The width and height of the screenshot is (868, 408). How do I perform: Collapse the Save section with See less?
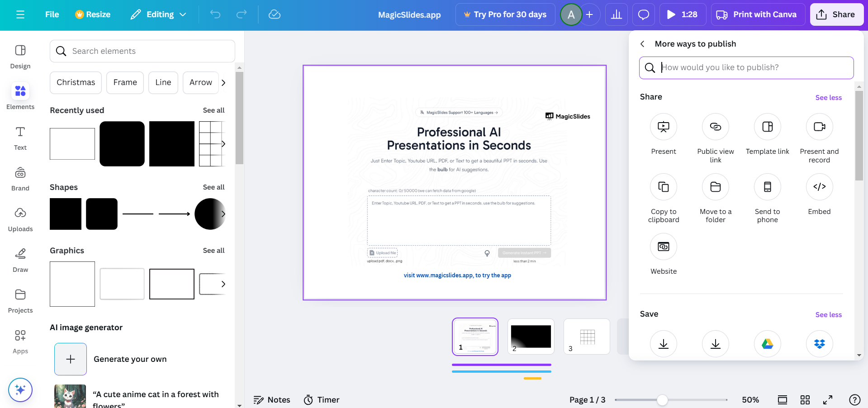click(x=829, y=315)
